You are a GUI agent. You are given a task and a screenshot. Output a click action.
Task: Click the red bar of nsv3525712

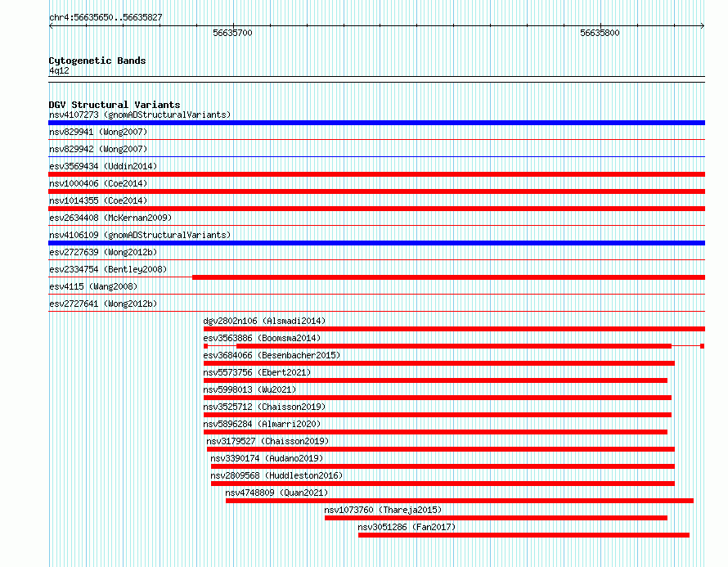click(438, 415)
